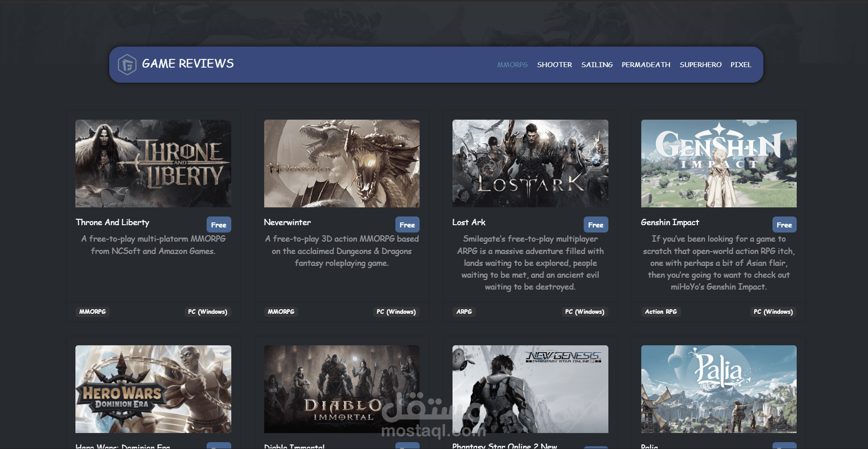Click PC (Windows) tag on Genshin Impact card
This screenshot has width=868, height=449.
[x=773, y=312]
